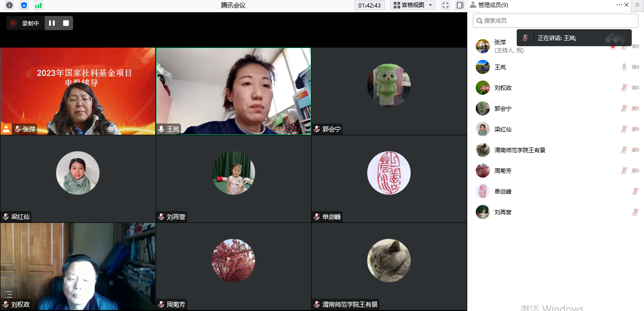644x311 pixels.
Task: Click the list icon on 刘权政's video tile
Action: [8, 295]
